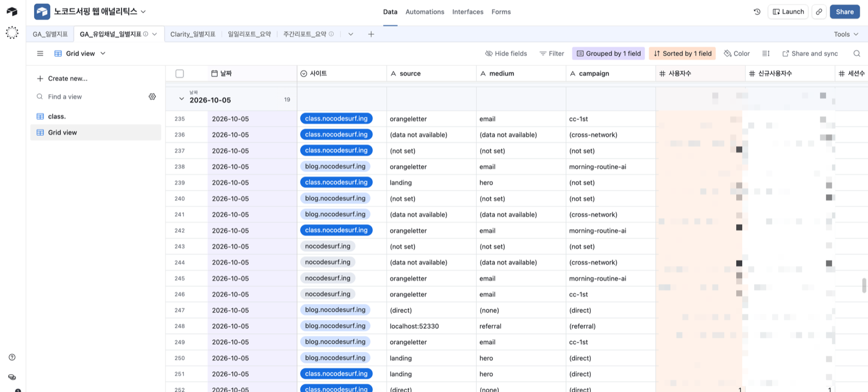Viewport: 868px width, 392px height.
Task: Open the Color options button
Action: point(737,53)
